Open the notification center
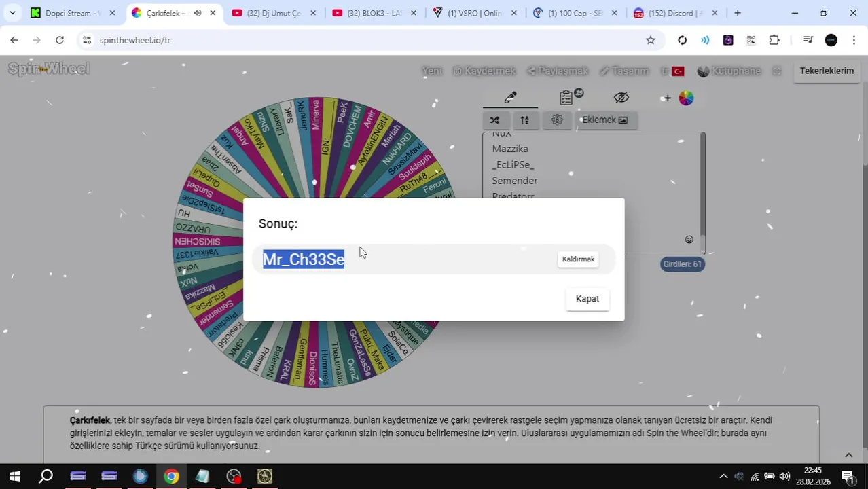The height and width of the screenshot is (489, 868). 848,477
